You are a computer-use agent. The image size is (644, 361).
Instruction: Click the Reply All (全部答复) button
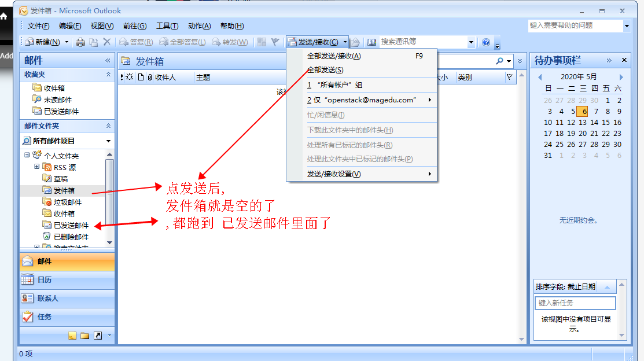pos(182,42)
